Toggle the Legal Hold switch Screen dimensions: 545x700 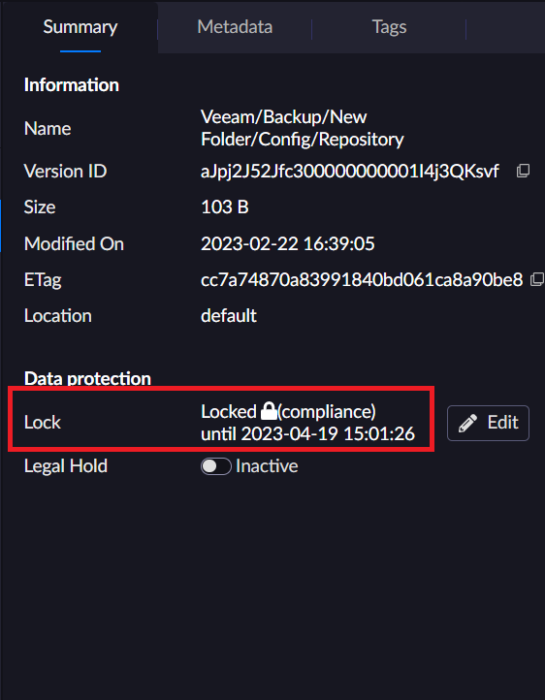[x=216, y=466]
